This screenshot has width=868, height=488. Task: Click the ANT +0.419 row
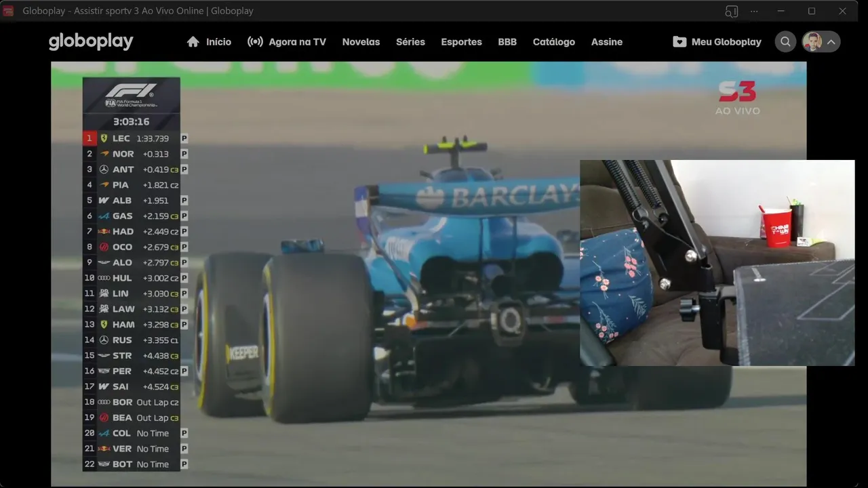(x=135, y=169)
